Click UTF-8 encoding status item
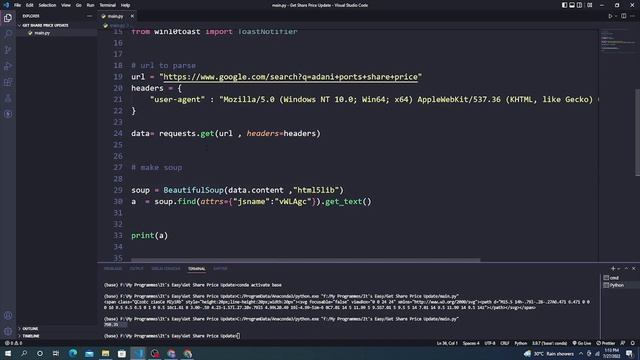The width and height of the screenshot is (640, 360). point(490,343)
